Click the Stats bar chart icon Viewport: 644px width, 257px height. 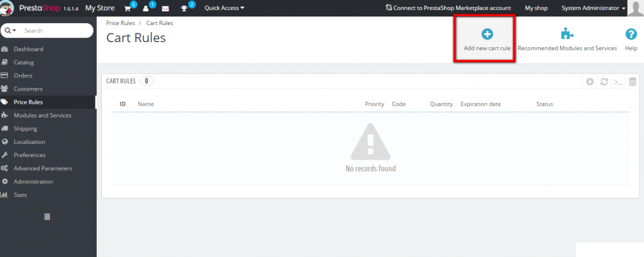[4, 195]
